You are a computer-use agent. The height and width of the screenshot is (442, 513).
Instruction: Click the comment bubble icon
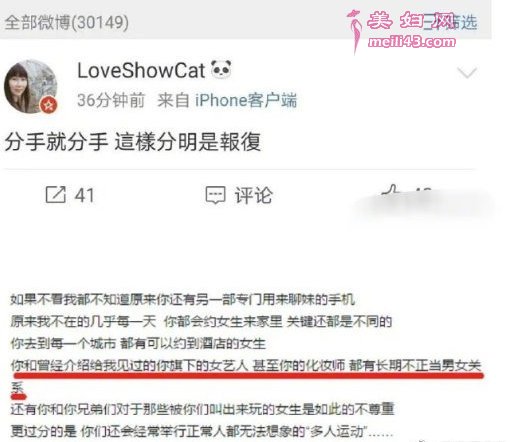pyautogui.click(x=215, y=195)
